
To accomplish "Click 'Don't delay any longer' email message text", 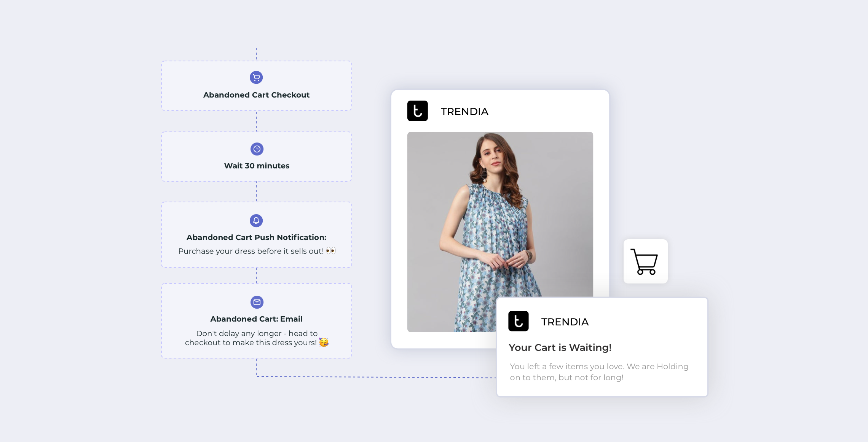I will tap(256, 338).
